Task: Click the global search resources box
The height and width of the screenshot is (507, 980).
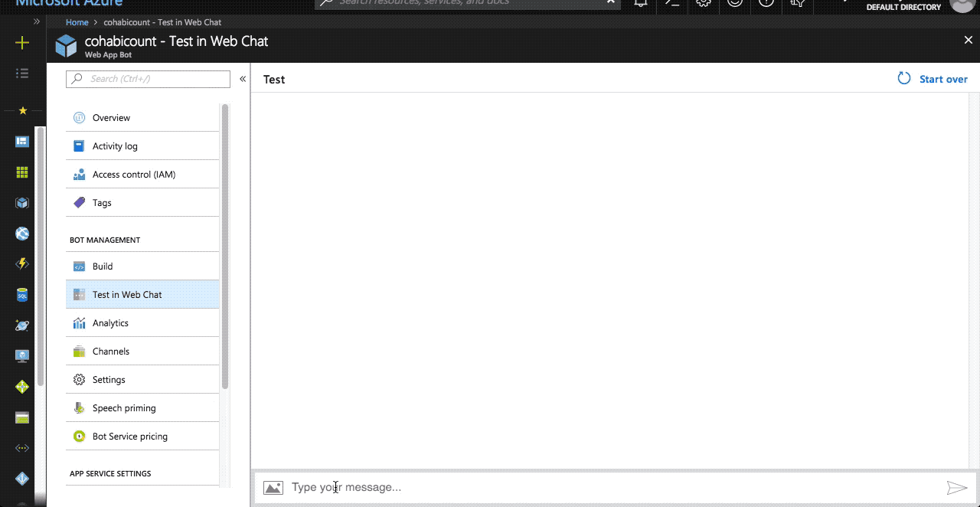Action: (x=467, y=3)
